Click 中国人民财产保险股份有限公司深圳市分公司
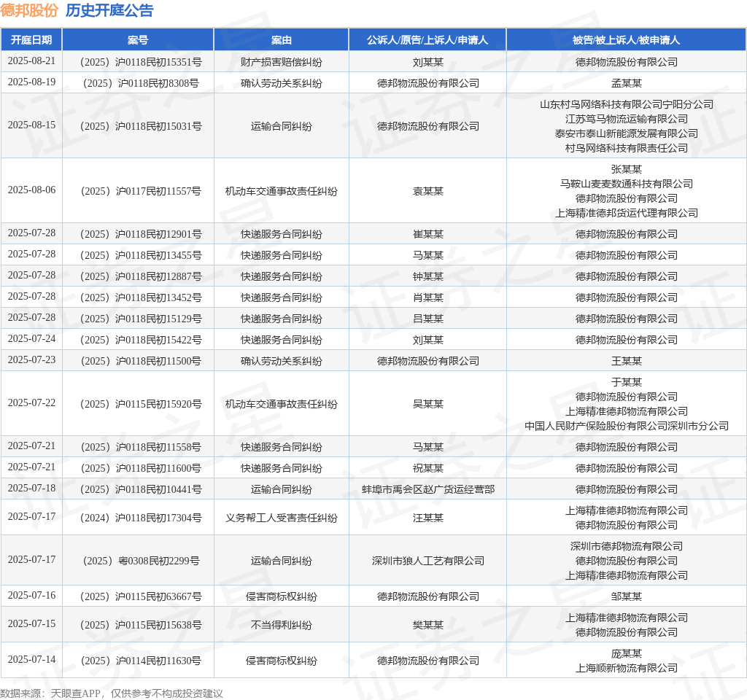 click(x=627, y=426)
